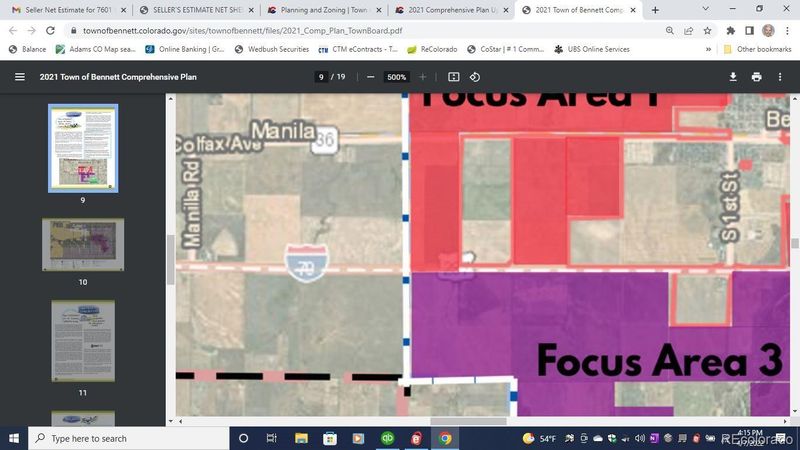The height and width of the screenshot is (450, 800).
Task: Go forward in the browser
Action: (32, 31)
